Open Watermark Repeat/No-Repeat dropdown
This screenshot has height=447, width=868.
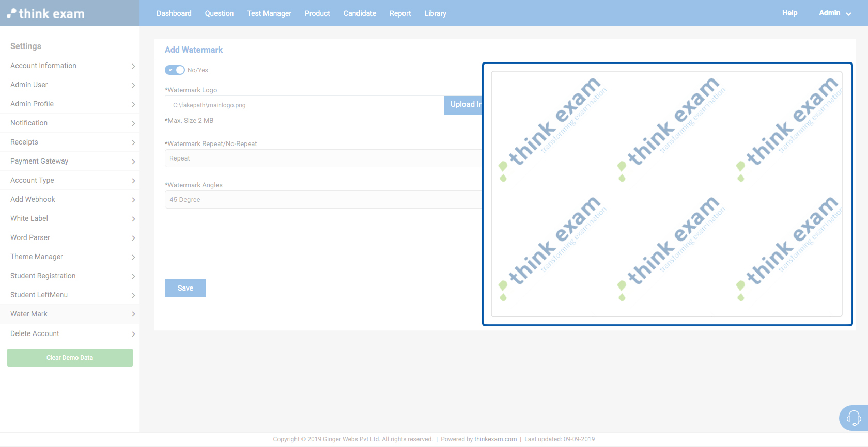[x=323, y=158]
